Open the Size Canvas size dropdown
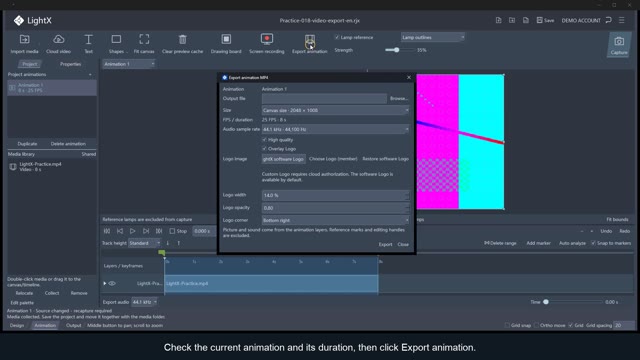 point(335,110)
